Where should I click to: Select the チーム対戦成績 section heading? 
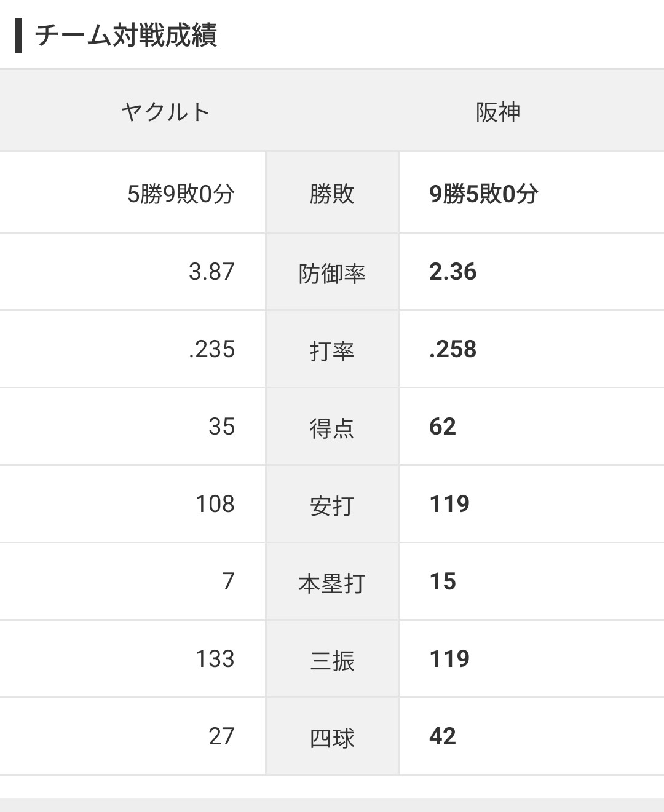click(x=126, y=36)
